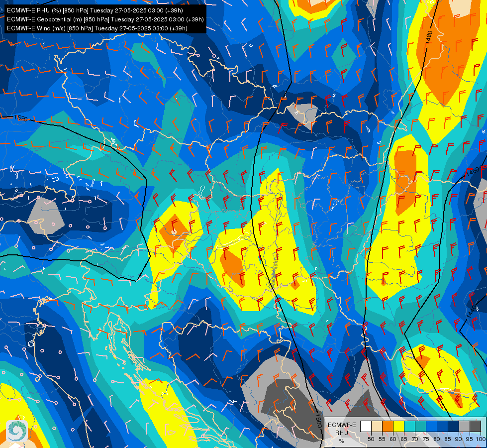Select the dark gray 95-100% humidity swatch
This screenshot has height=448, width=487.
click(x=475, y=426)
